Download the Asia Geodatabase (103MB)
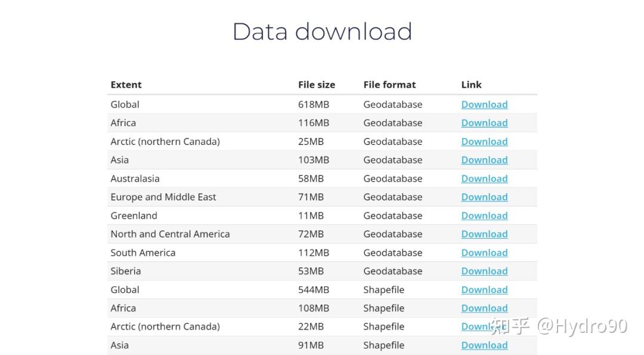644x355 pixels. [484, 160]
